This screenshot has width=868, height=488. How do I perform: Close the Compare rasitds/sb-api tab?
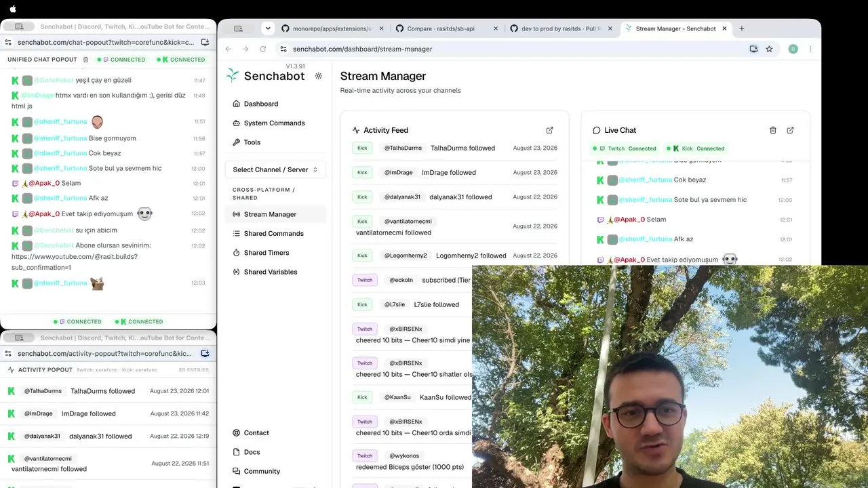click(x=496, y=28)
